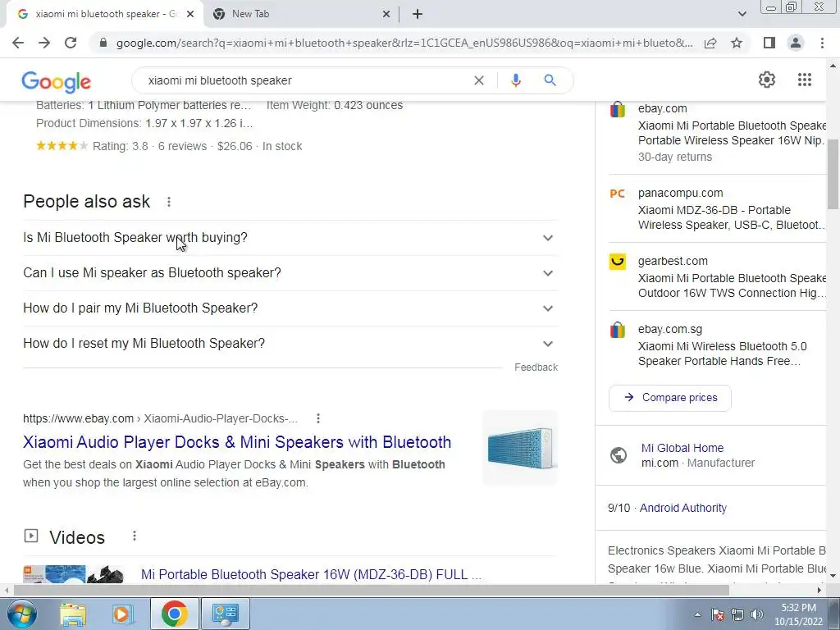This screenshot has height=630, width=840.
Task: Close the New Tab tab
Action: point(386,15)
